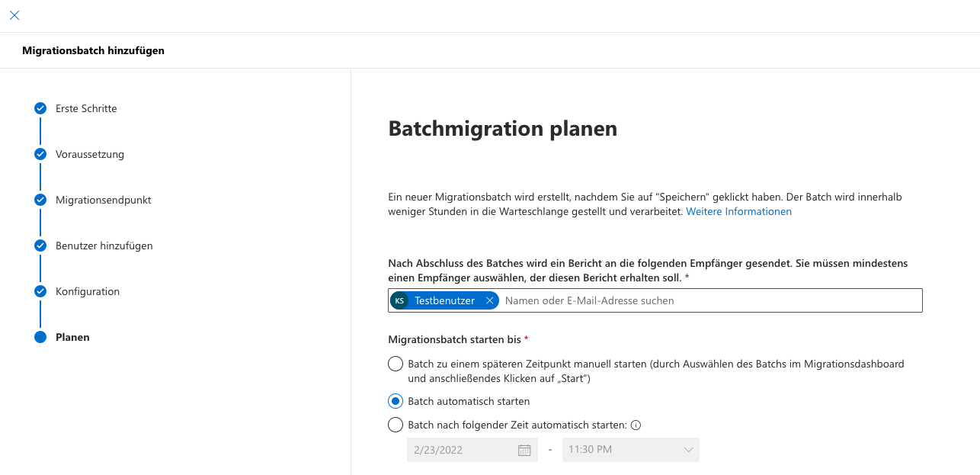This screenshot has height=475, width=980.
Task: Go to the Benutzer hinzufügen step
Action: click(104, 246)
